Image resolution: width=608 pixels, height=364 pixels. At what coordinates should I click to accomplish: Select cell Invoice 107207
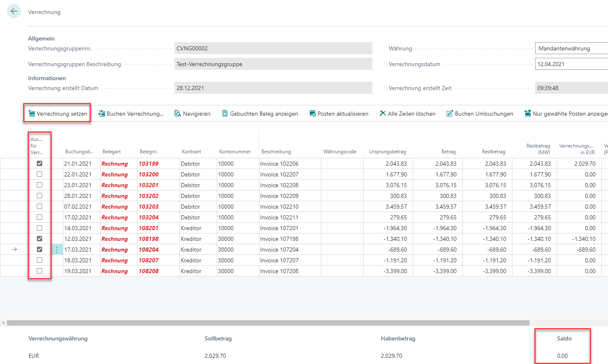pyautogui.click(x=290, y=260)
